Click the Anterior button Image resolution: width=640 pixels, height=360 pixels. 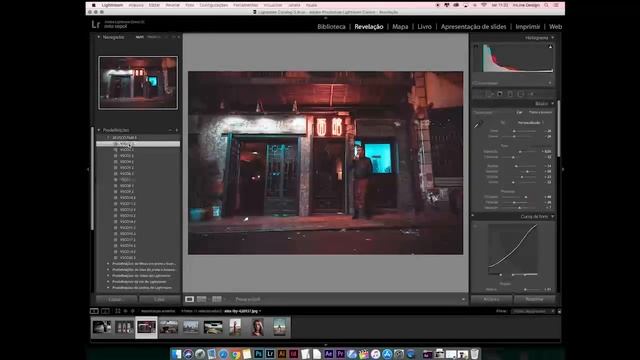click(x=491, y=299)
